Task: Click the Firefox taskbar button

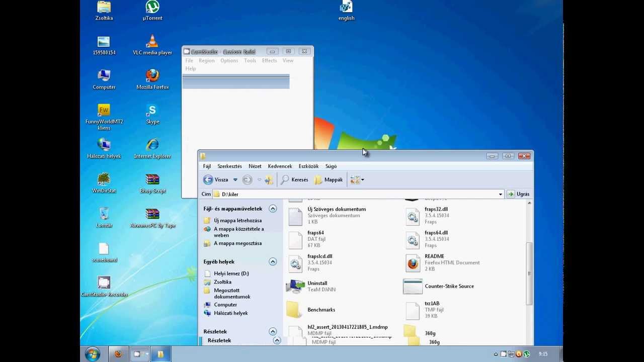Action: tap(118, 354)
